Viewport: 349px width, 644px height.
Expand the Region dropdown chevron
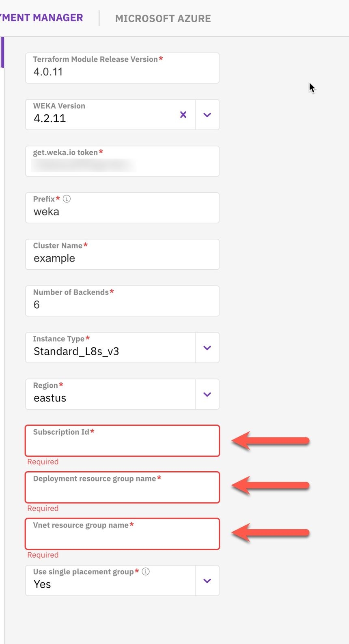click(207, 394)
